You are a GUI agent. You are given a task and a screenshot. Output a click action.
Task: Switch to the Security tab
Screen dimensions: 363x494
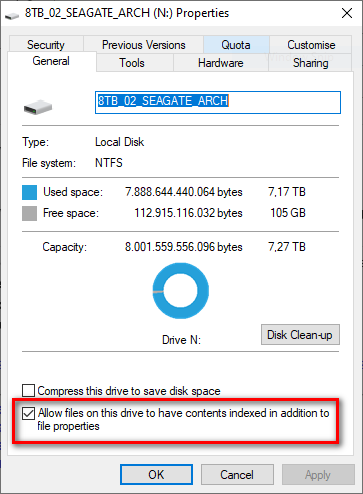click(46, 45)
